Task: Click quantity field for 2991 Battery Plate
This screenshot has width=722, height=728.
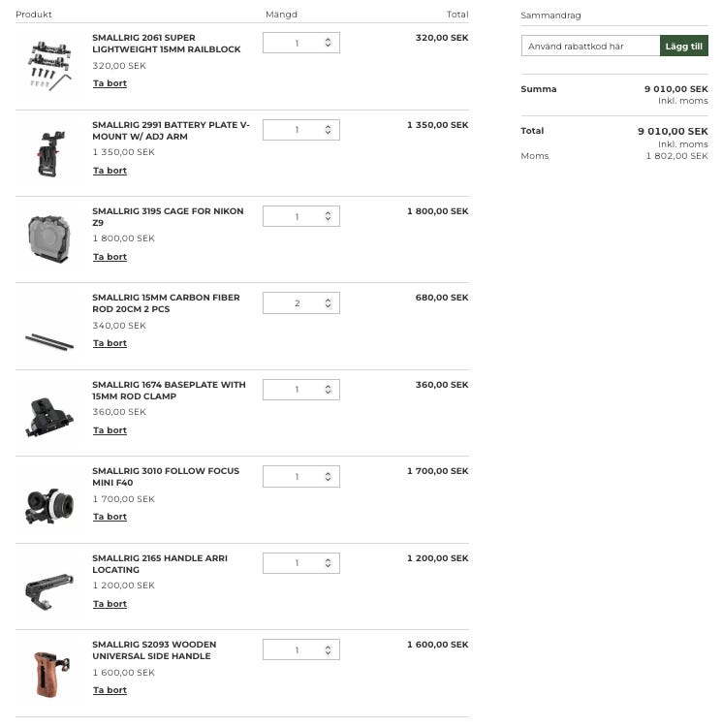Action: coord(297,130)
